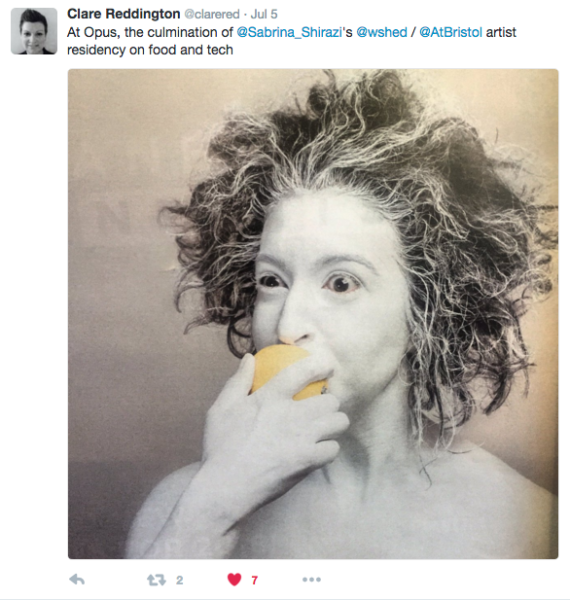
Task: View who retweeted via count 2
Action: point(179,580)
